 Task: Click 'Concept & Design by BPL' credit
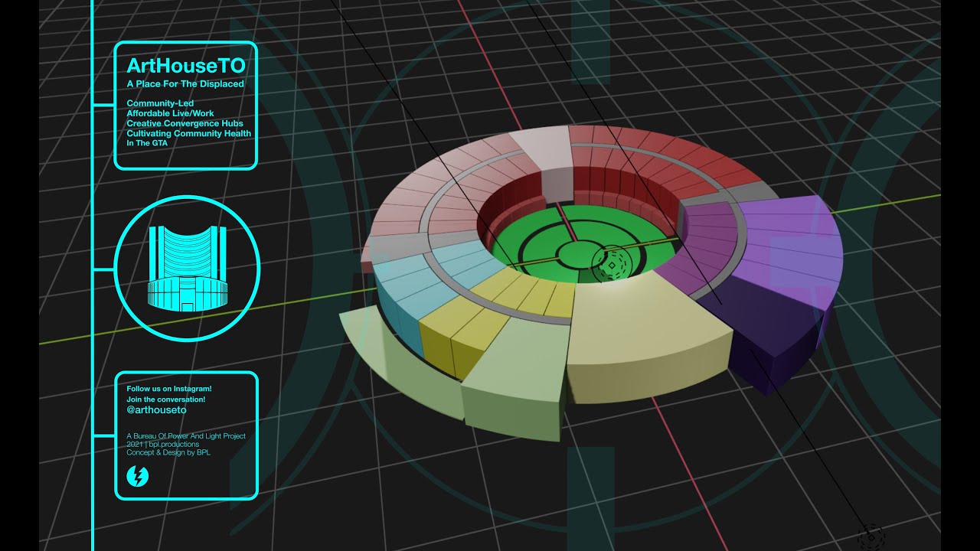tap(167, 452)
